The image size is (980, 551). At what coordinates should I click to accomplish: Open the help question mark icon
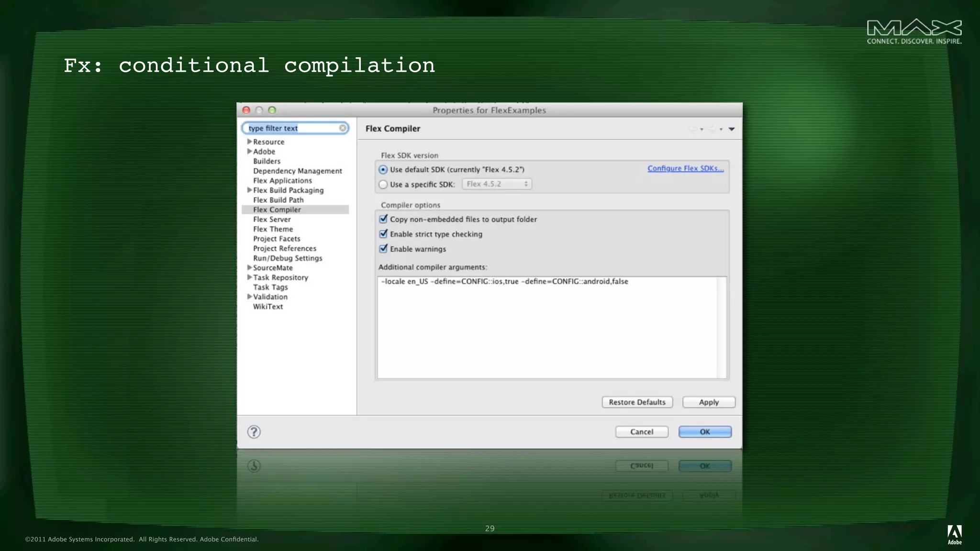click(254, 432)
